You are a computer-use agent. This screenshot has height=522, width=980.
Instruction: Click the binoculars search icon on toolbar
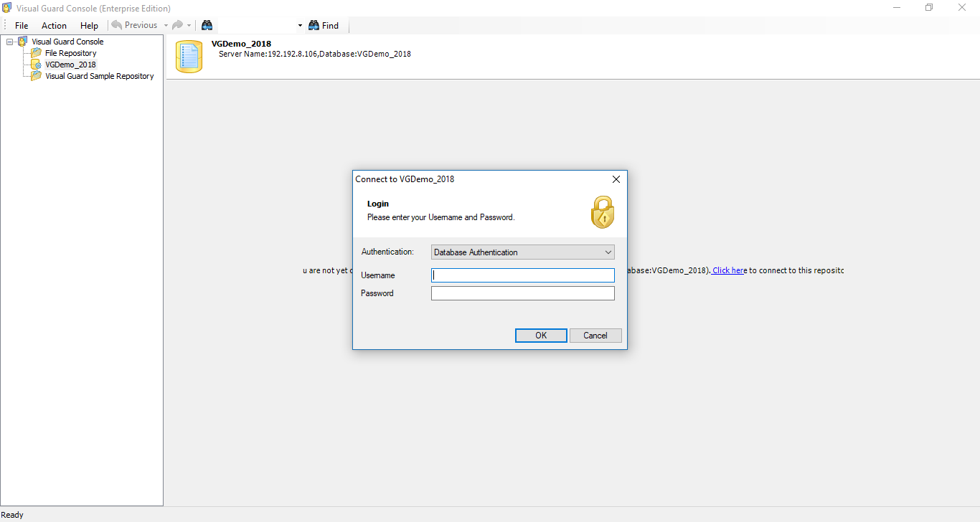[x=207, y=24]
